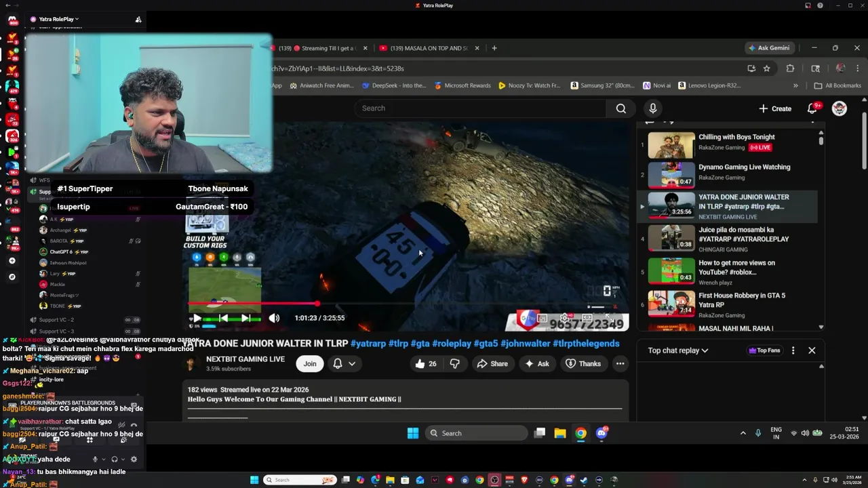The height and width of the screenshot is (488, 868).
Task: Click the Join channel button
Action: [x=310, y=364]
